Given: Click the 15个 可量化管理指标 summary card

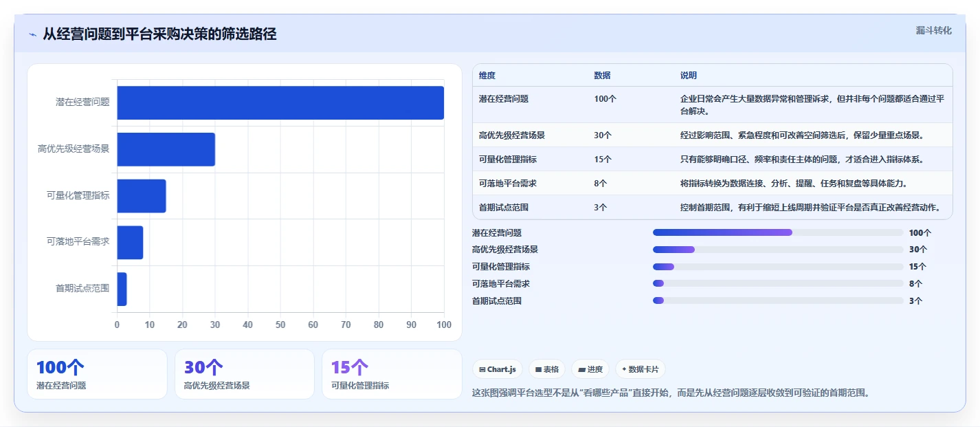Looking at the screenshot, I should click(392, 374).
